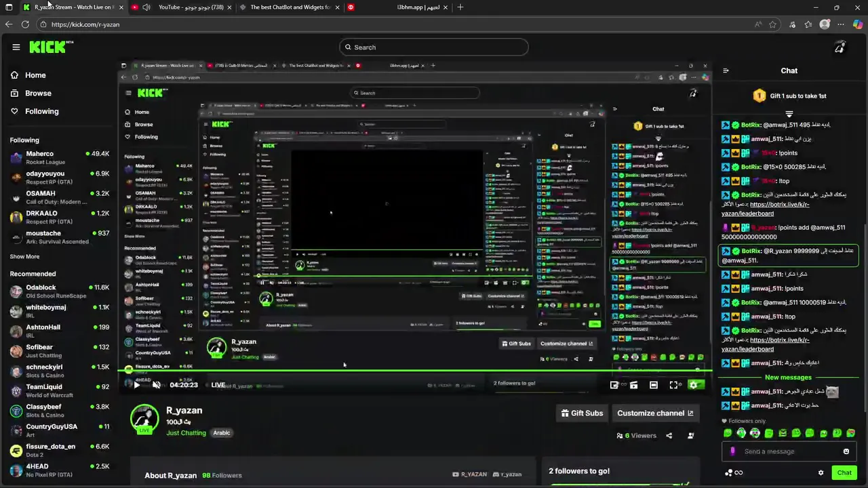Viewport: 868px width, 488px height.
Task: Open schneckyirl recommended channel
Action: [60, 371]
